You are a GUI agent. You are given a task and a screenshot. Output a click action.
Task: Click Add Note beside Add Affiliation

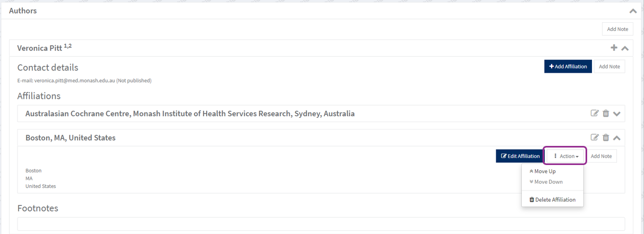tap(609, 66)
